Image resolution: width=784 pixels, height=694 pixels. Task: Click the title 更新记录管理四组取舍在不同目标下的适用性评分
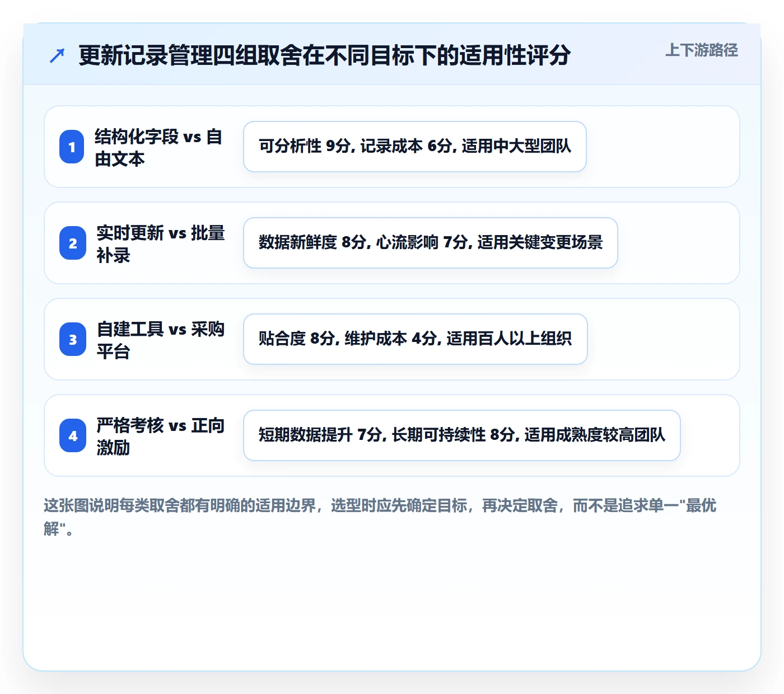point(325,55)
